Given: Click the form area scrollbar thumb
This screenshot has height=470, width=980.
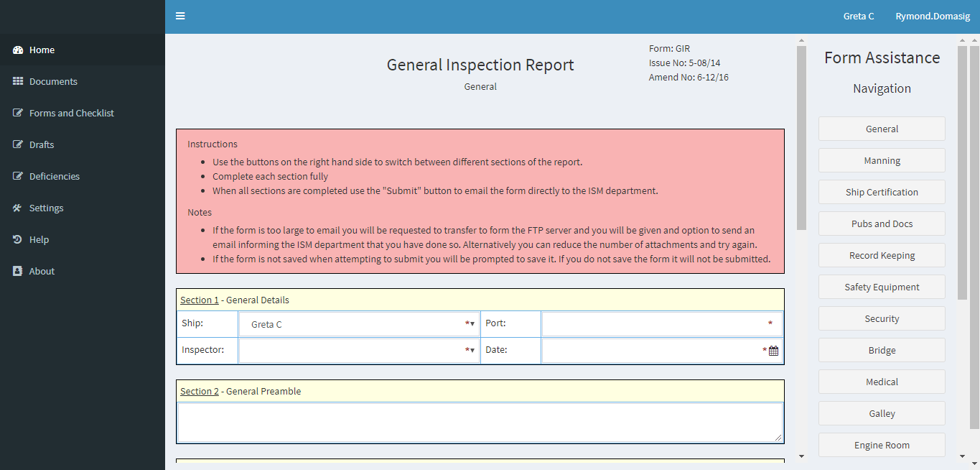Looking at the screenshot, I should (x=801, y=138).
